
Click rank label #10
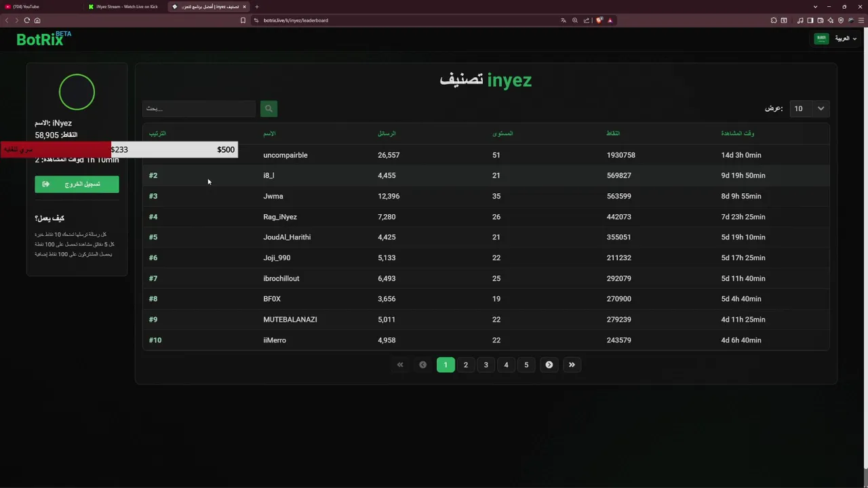155,340
